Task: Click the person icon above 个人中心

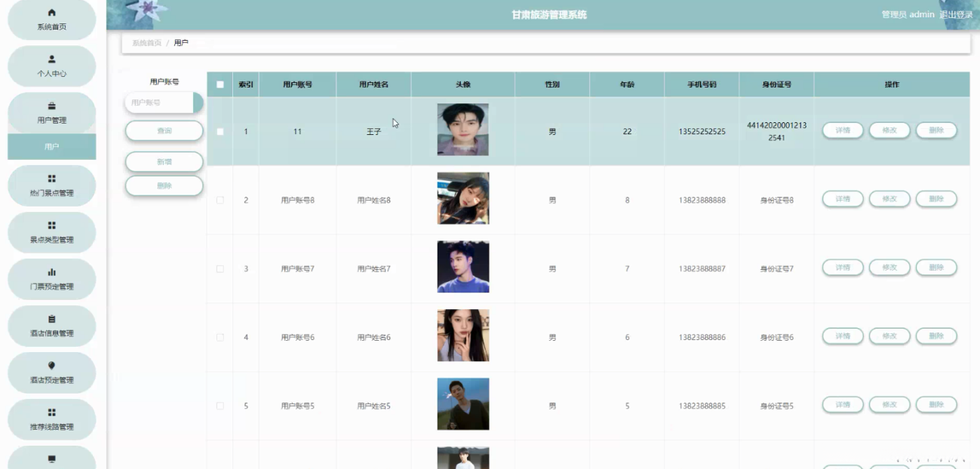Action: tap(51, 59)
